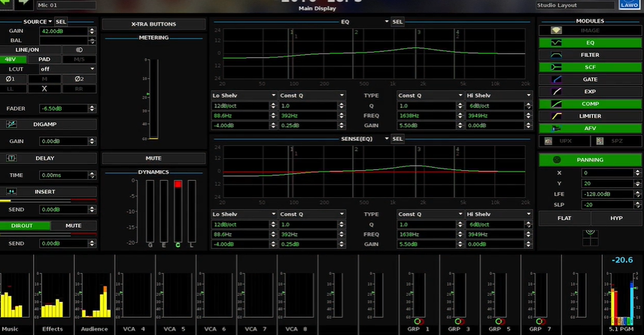The width and height of the screenshot is (644, 335).
Task: Click the INSERT icon button
Action: tap(13, 192)
